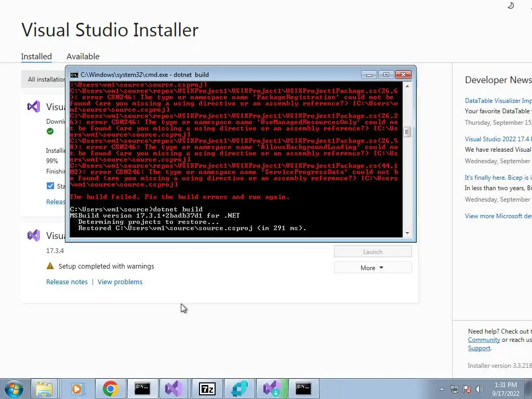Image resolution: width=532 pixels, height=399 pixels.
Task: Switch to first cmd window in taskbar
Action: 142,389
